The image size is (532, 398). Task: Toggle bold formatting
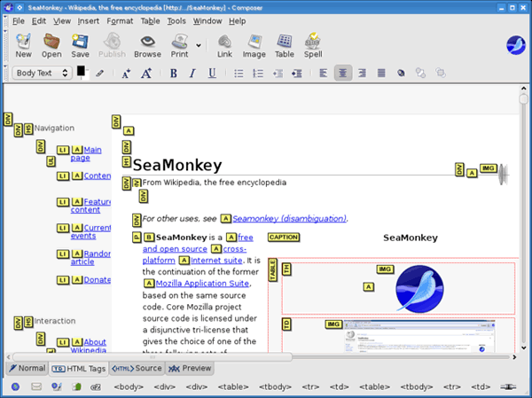tap(174, 74)
